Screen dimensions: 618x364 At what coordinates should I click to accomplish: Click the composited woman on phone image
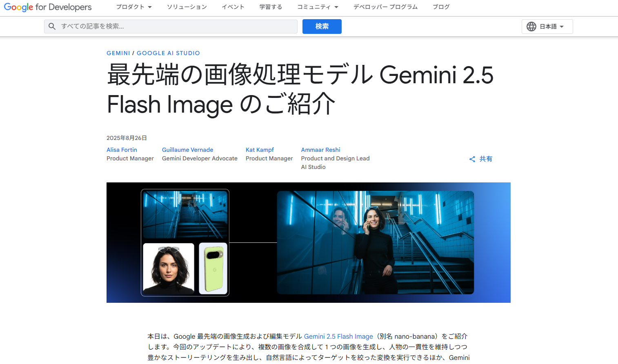[376, 242]
